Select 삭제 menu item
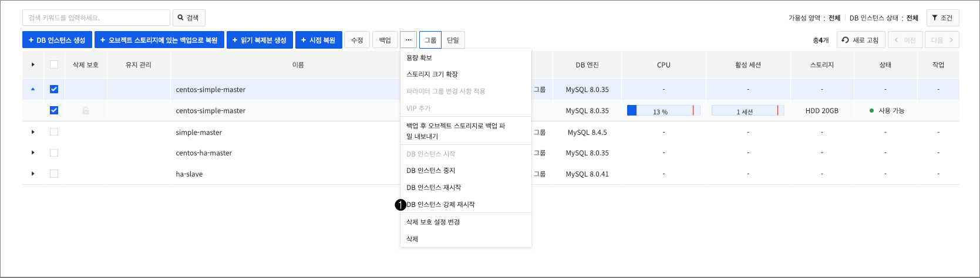This screenshot has height=278, width=980. click(466, 239)
